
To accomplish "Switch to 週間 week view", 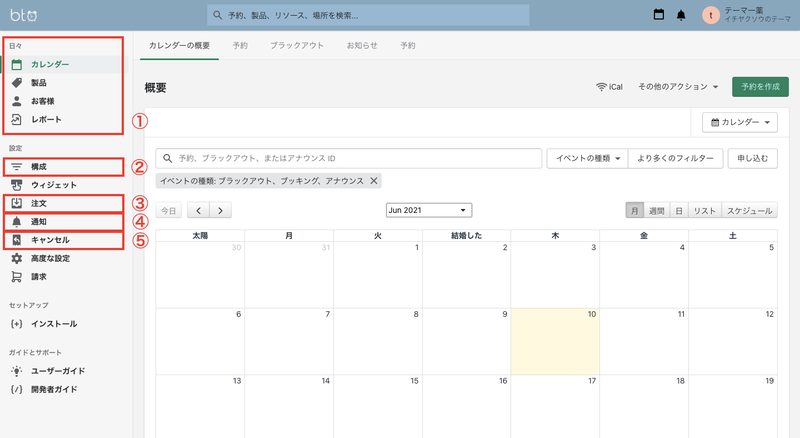I will 657,210.
